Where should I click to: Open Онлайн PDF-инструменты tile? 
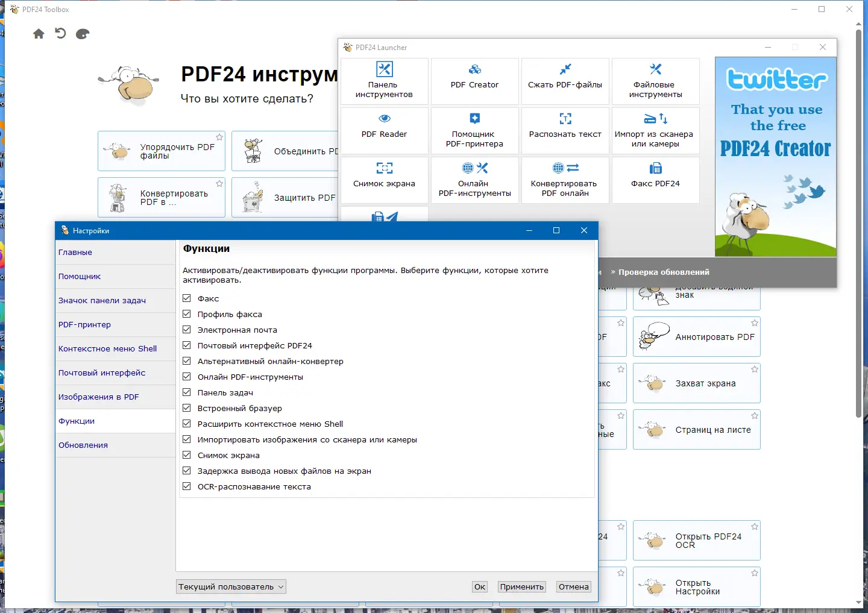pyautogui.click(x=475, y=180)
